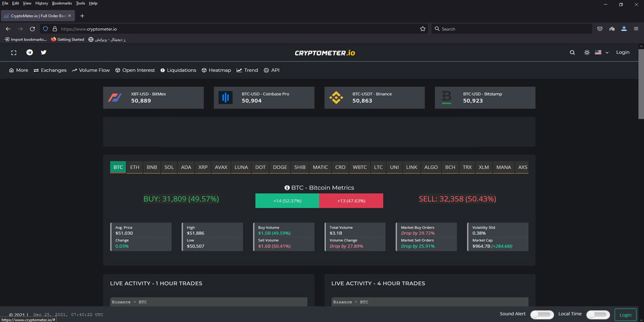Open search using the magnifier icon

click(572, 52)
